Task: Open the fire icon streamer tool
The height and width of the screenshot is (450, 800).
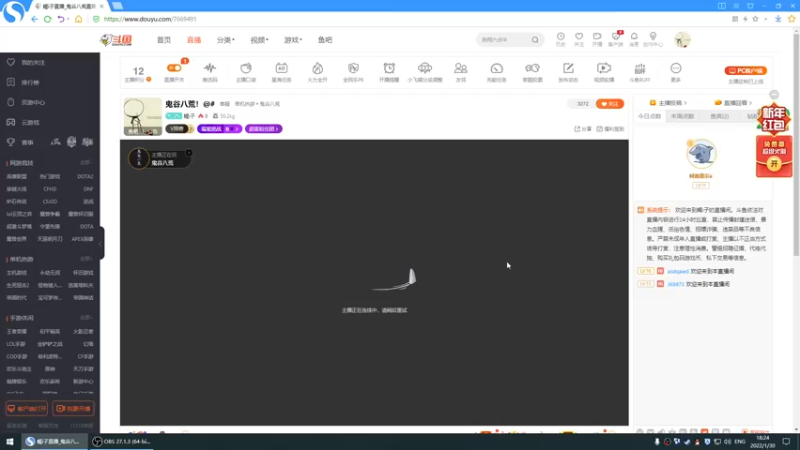Action: point(317,68)
